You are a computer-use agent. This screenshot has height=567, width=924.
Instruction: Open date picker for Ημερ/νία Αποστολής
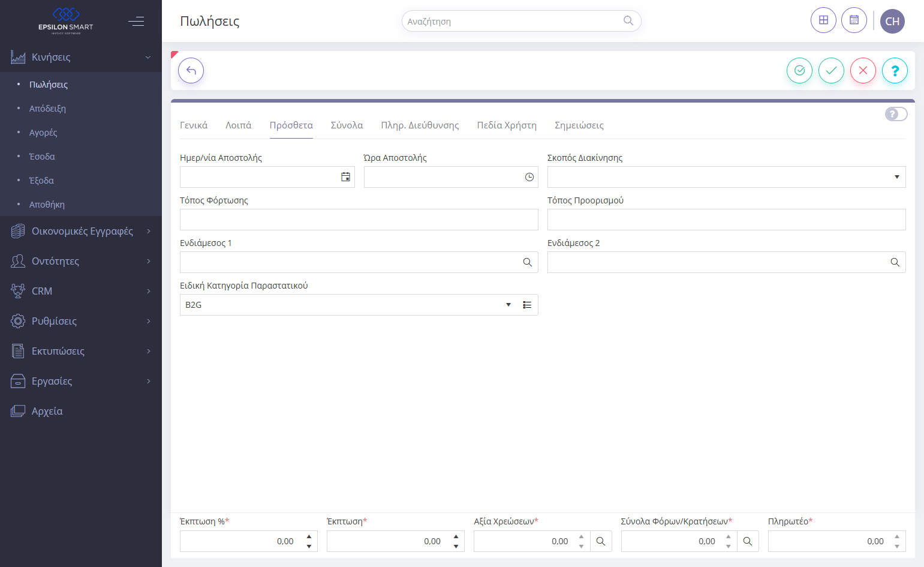[x=345, y=177]
